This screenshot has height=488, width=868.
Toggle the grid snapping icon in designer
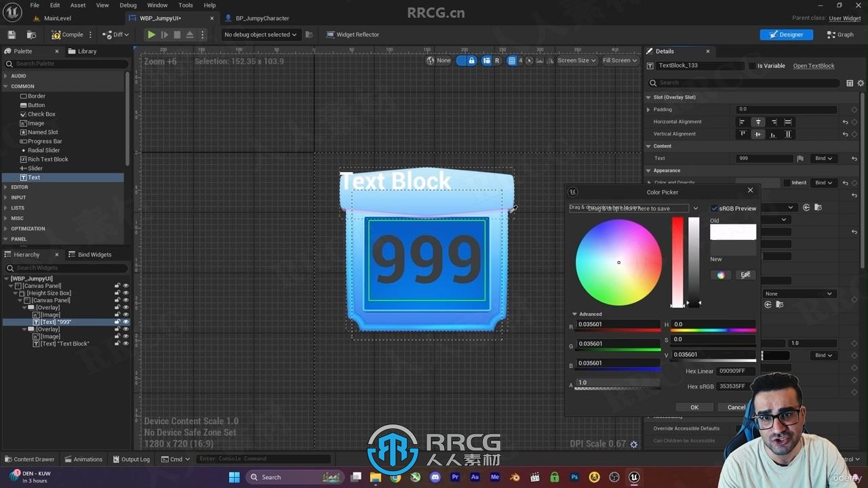pyautogui.click(x=512, y=60)
